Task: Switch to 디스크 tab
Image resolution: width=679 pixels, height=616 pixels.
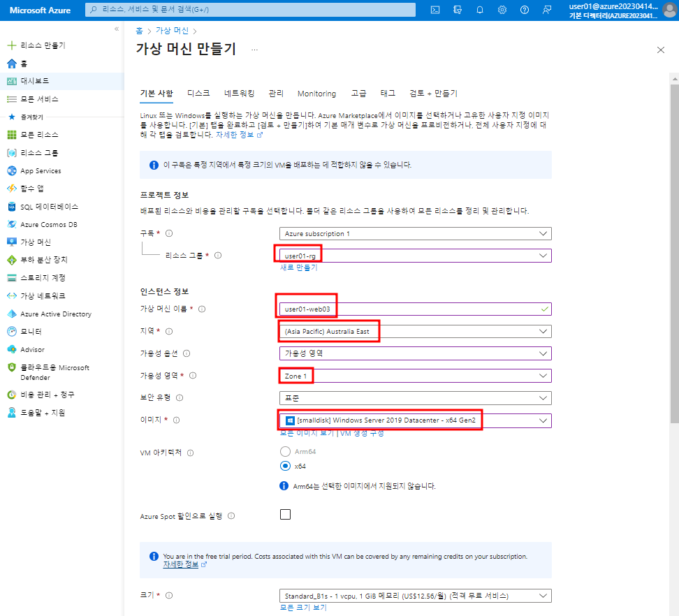Action: pyautogui.click(x=198, y=93)
